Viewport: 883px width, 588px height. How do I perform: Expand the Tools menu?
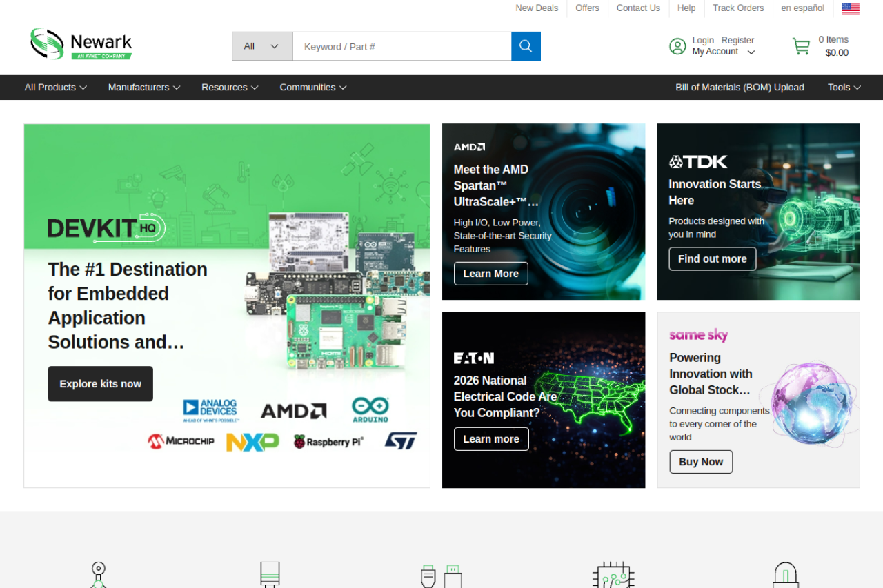(x=844, y=88)
